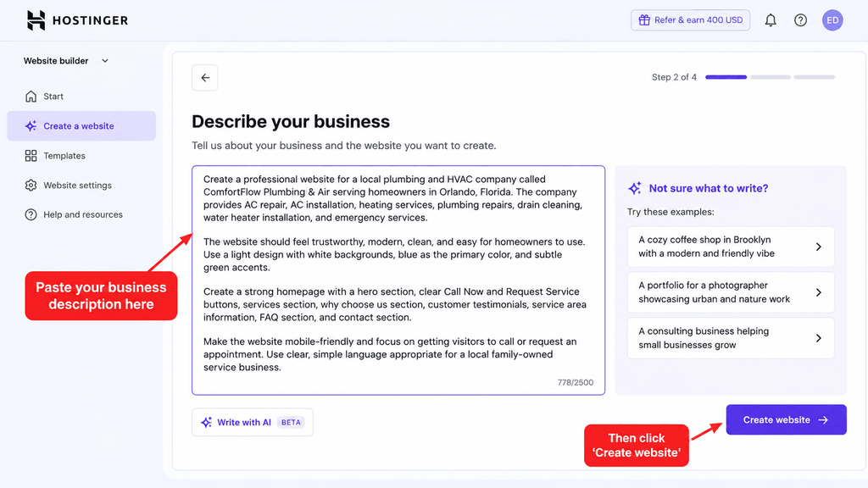Image resolution: width=868 pixels, height=488 pixels.
Task: Click the Website settings gear icon
Action: tap(31, 186)
